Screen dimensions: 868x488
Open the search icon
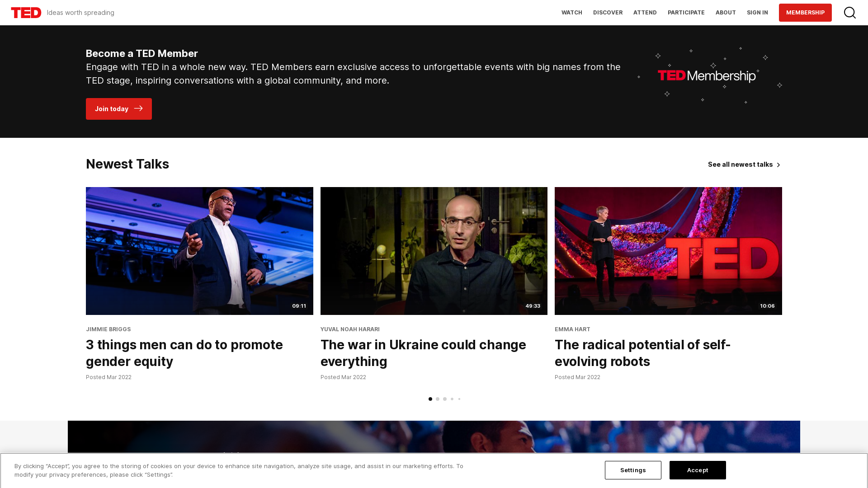850,13
